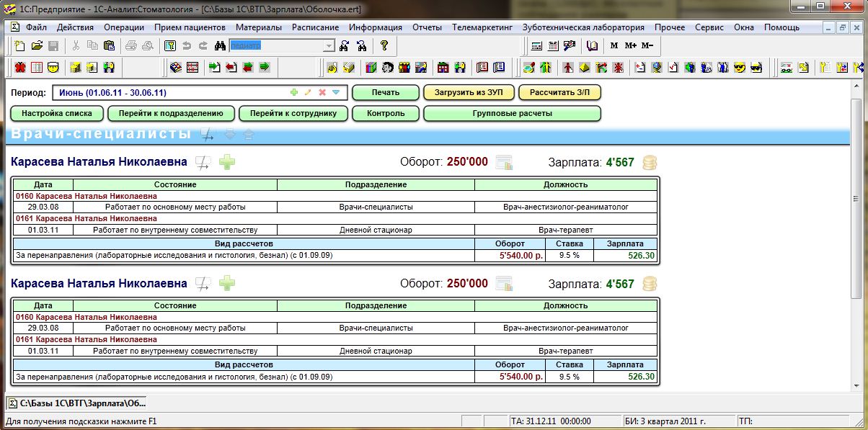Screen dimensions: 868x430
Task: Open the calculator icon in toolbar
Action: pyautogui.click(x=536, y=46)
